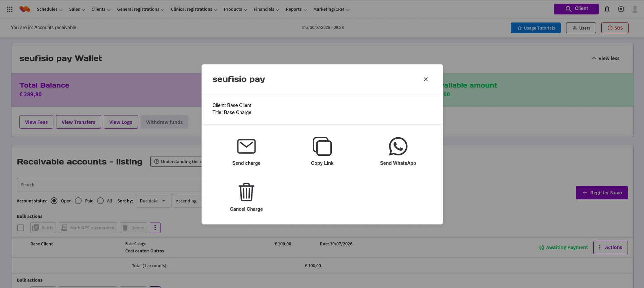
Task: Expand the Reports menu
Action: 296,9
